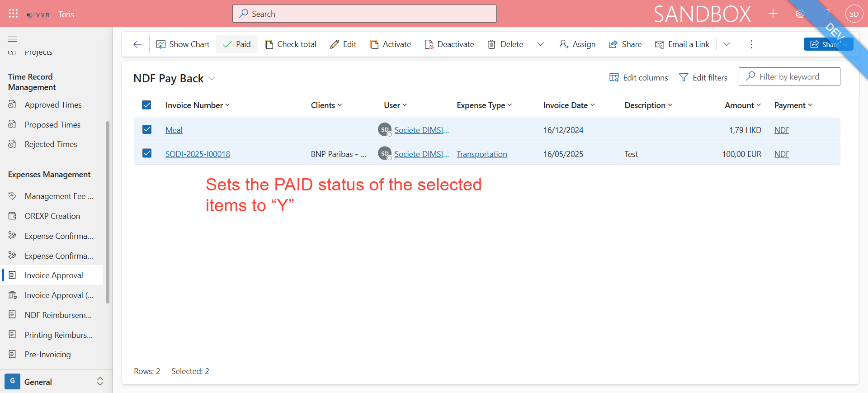
Task: Open the app launcher waffle icon
Action: click(13, 14)
